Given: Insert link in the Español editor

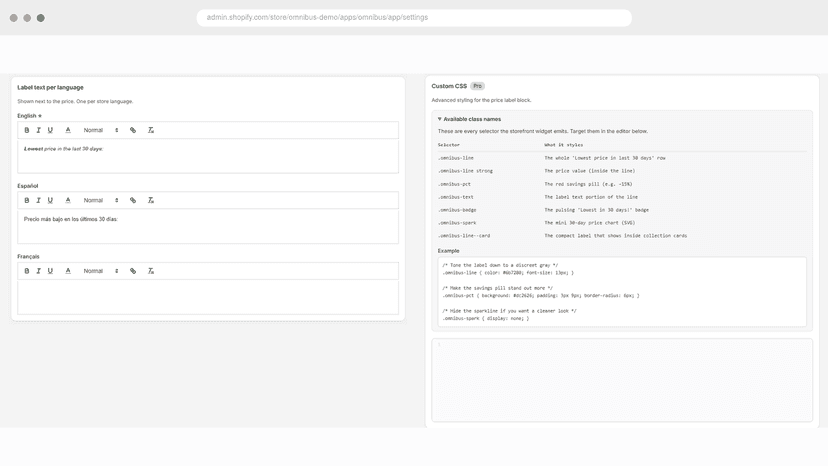Looking at the screenshot, I should coord(133,200).
